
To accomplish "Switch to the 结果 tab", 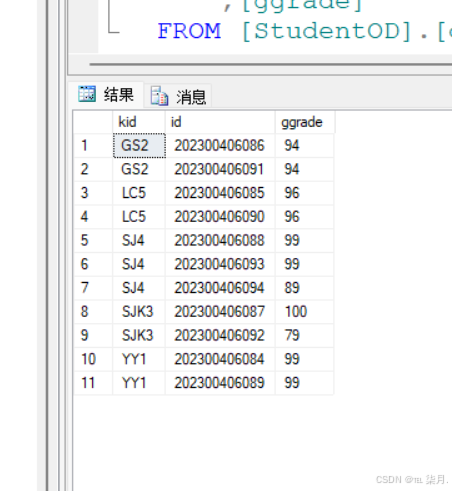I will pos(106,95).
